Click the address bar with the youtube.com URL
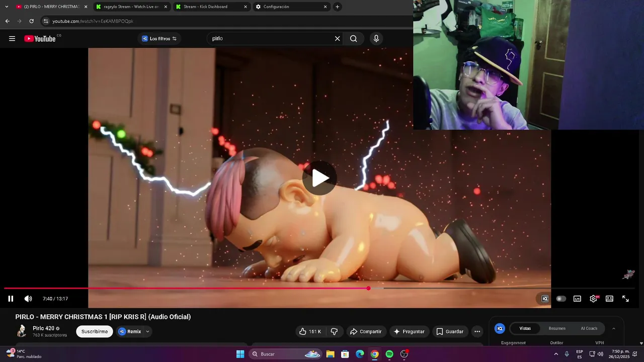The image size is (644, 362). (226, 21)
